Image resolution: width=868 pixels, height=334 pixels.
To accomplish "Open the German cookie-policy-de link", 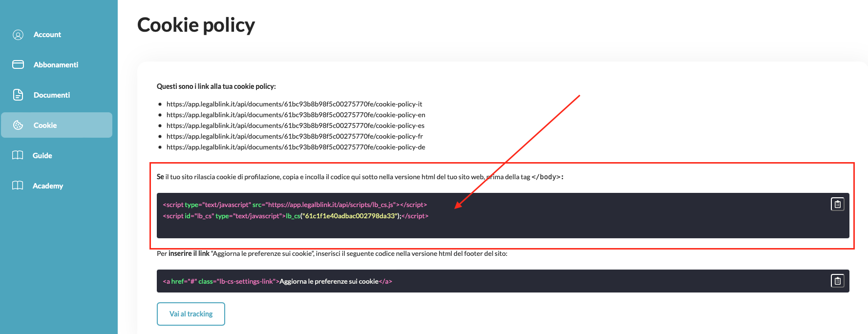I will (x=296, y=147).
